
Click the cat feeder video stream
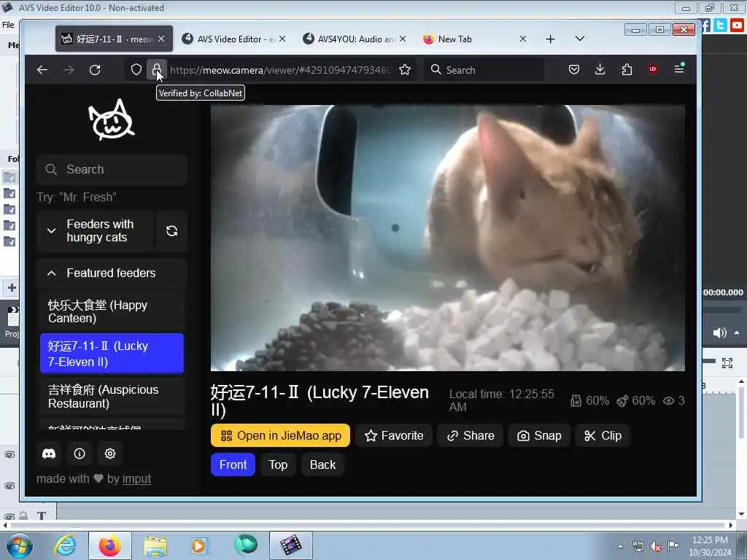click(x=448, y=238)
